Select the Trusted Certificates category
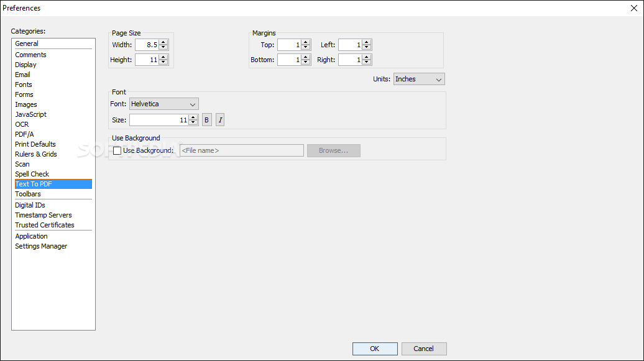 pyautogui.click(x=53, y=225)
